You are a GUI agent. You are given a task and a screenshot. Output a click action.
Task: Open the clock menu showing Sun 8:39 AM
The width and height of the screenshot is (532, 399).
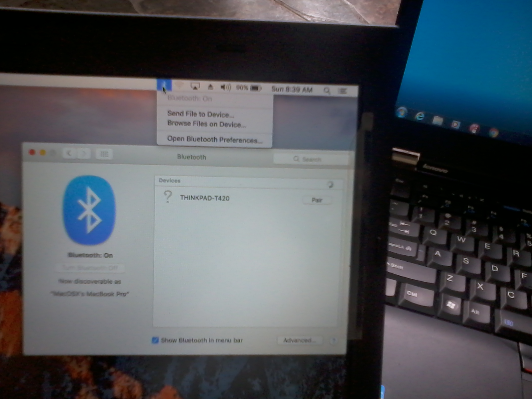click(x=292, y=89)
